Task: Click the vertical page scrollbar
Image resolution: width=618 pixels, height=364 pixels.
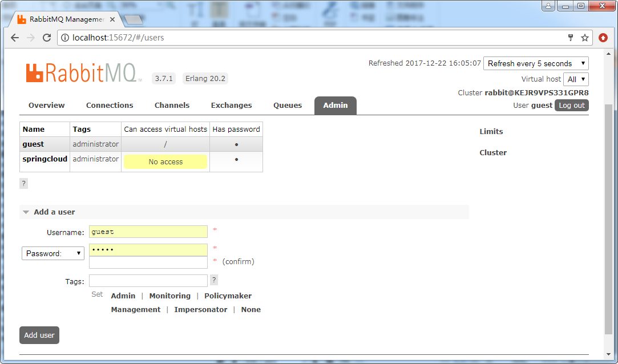Action: [x=609, y=219]
